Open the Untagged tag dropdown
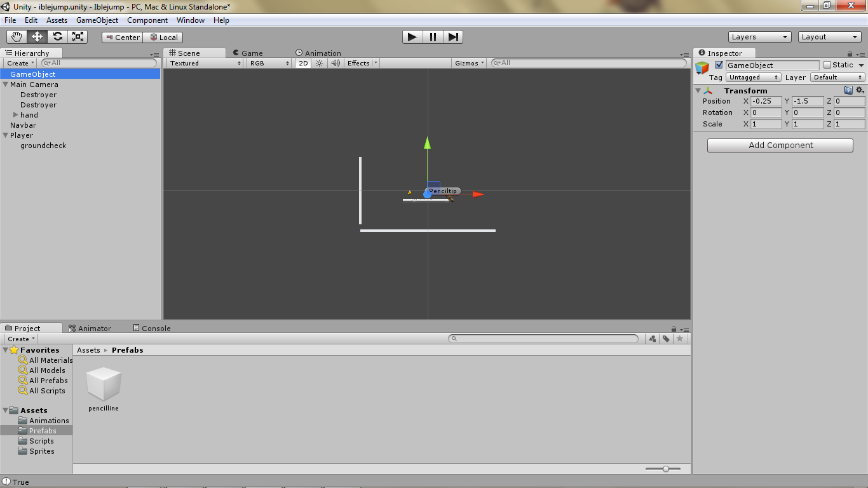Viewport: 868px width, 488px height. point(754,77)
